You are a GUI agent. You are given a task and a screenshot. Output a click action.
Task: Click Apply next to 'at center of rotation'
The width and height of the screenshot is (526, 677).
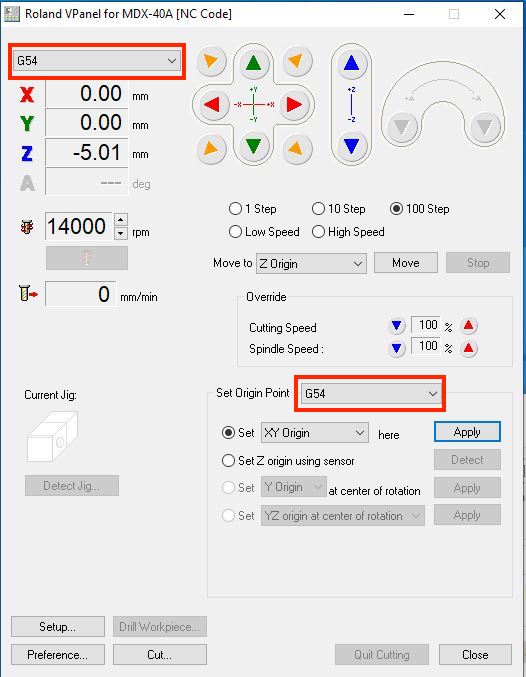coord(467,488)
